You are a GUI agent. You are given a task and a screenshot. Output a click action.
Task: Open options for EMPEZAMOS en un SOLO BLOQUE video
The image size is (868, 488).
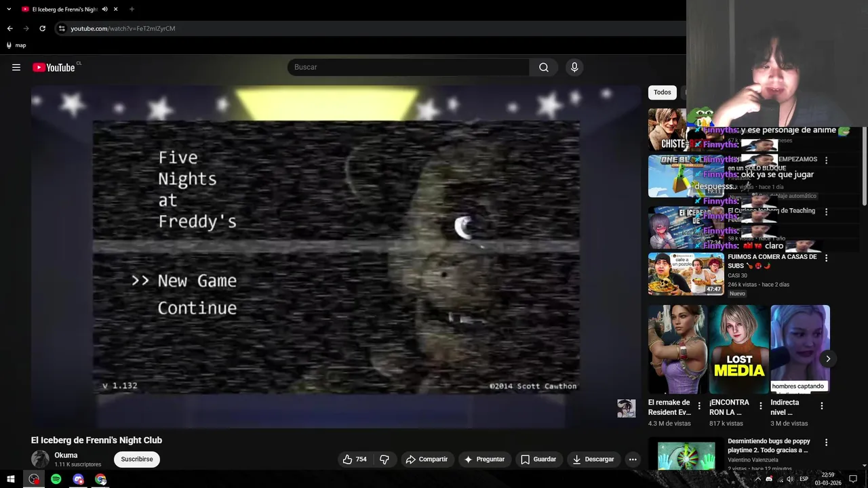point(826,160)
